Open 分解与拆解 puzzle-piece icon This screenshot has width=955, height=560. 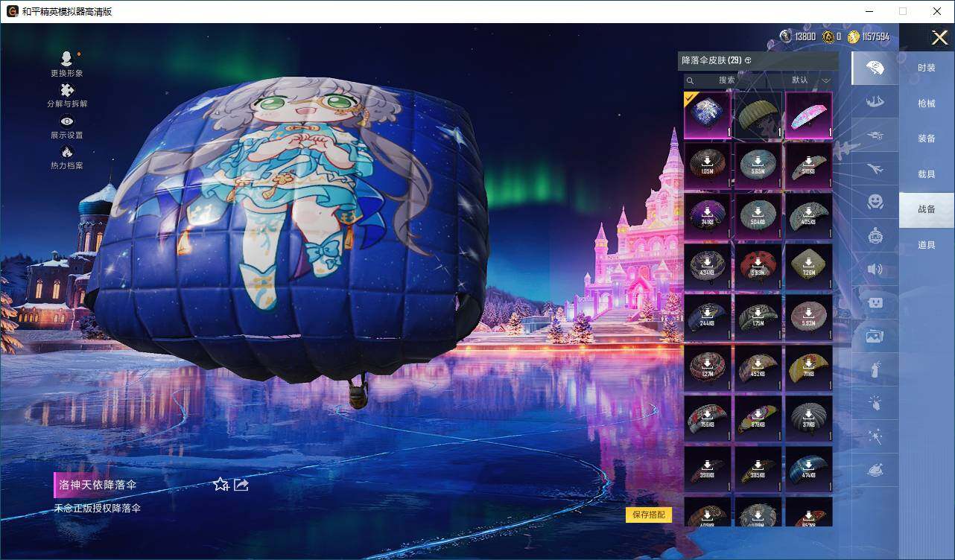click(x=66, y=90)
